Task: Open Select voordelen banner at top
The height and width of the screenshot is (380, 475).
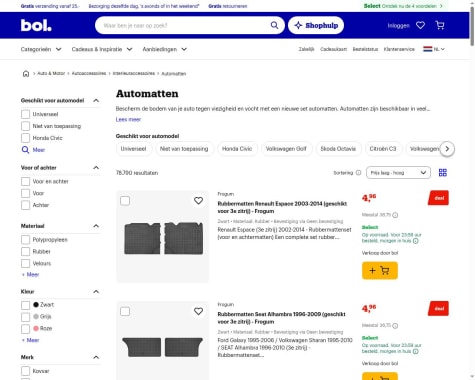Action: [x=403, y=6]
